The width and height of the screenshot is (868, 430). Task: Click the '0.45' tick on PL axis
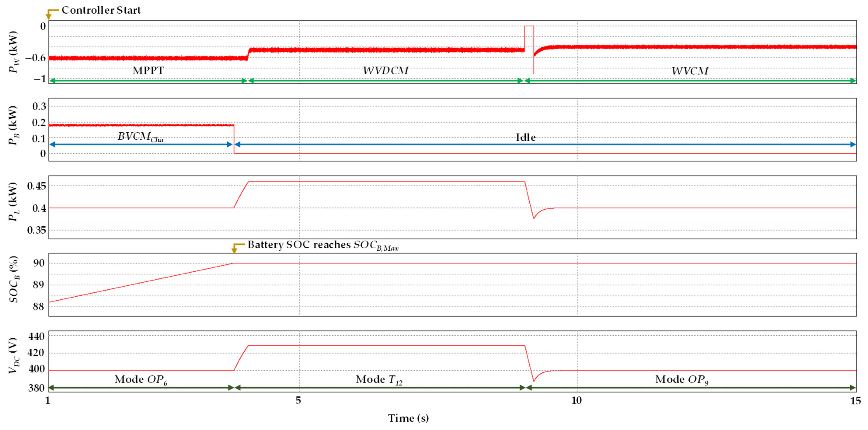pos(36,186)
